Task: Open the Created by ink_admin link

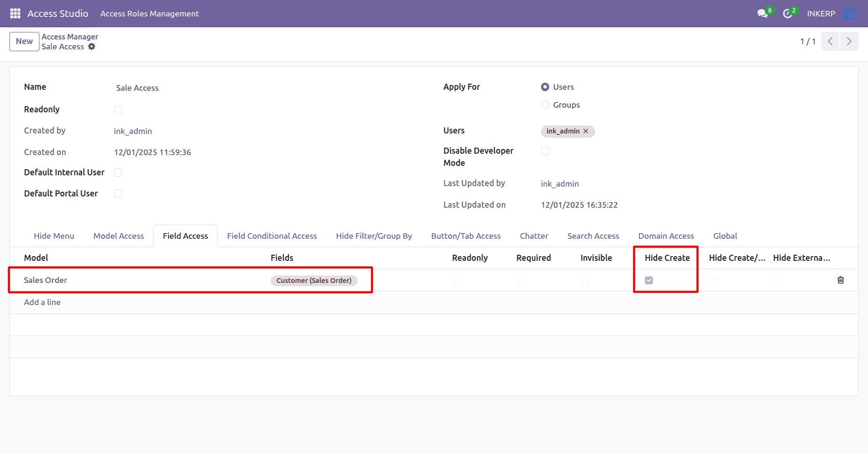Action: coord(133,131)
